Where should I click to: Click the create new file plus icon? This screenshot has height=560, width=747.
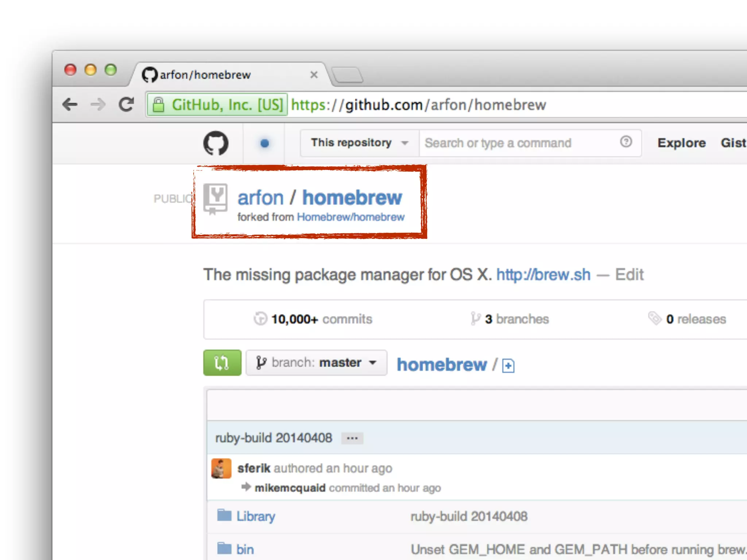point(508,366)
